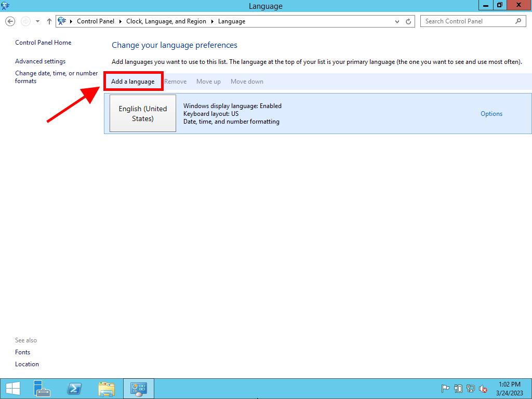Screen dimensions: 532x399
Task: Click the Move up command
Action: [x=208, y=82]
